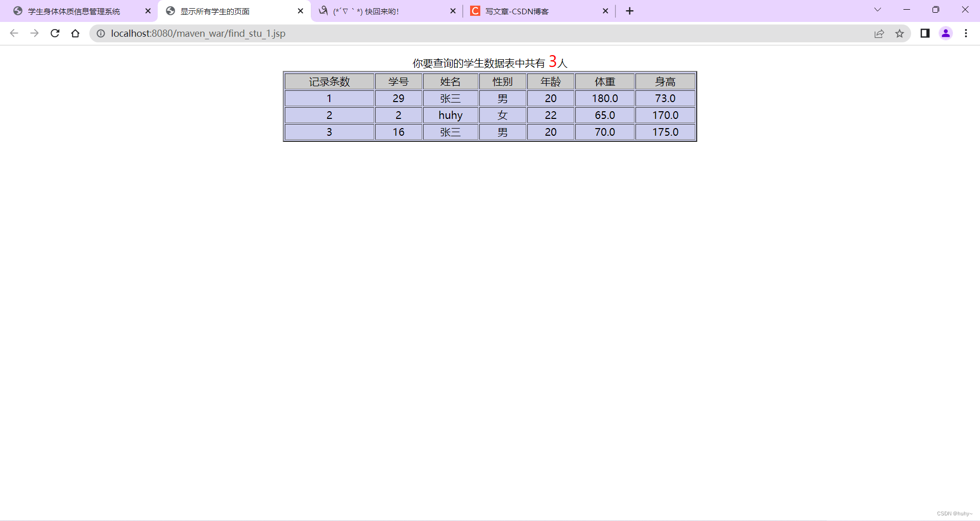Click the 性别 column header
Screen dimensions: 980x521
point(502,82)
